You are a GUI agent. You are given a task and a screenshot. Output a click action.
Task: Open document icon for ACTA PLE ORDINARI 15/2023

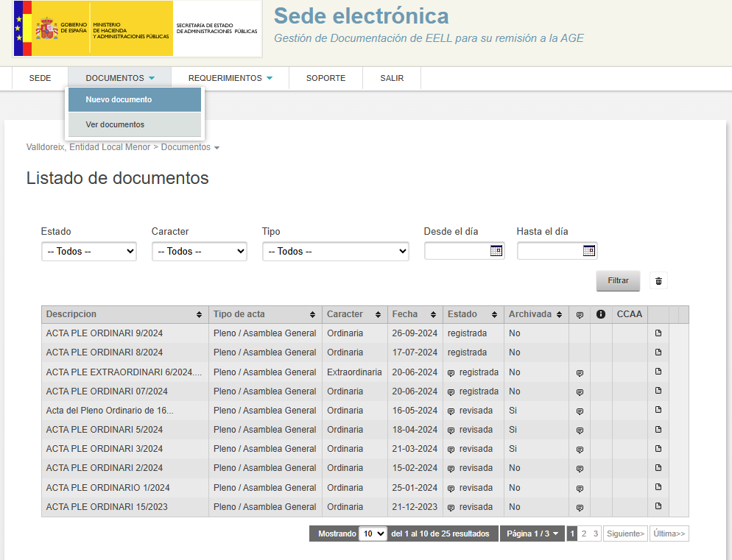(x=658, y=506)
